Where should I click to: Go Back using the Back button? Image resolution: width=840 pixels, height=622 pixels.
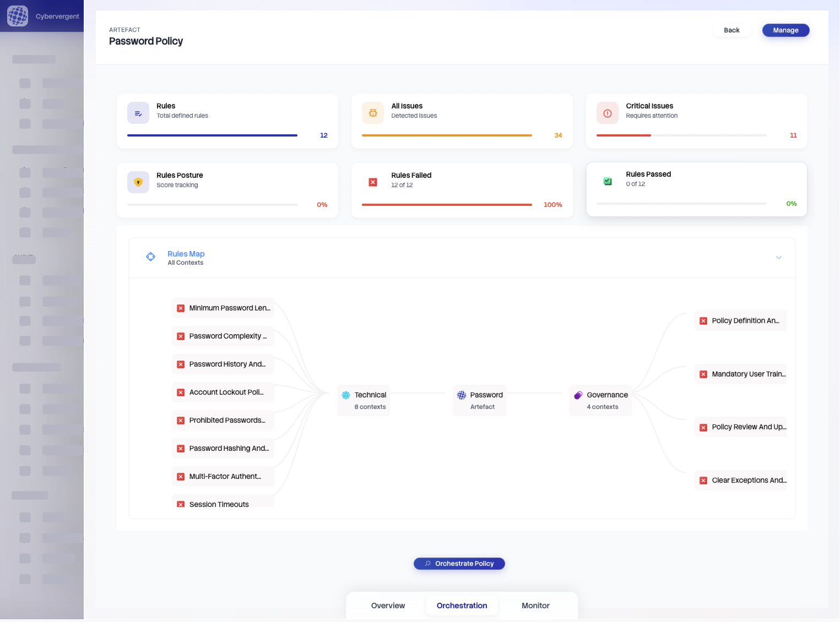[731, 30]
